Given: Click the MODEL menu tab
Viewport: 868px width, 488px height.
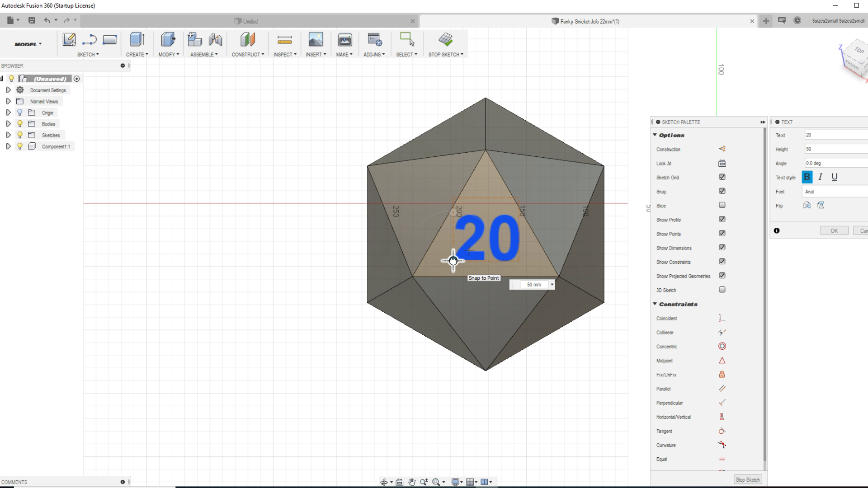Looking at the screenshot, I should [27, 44].
